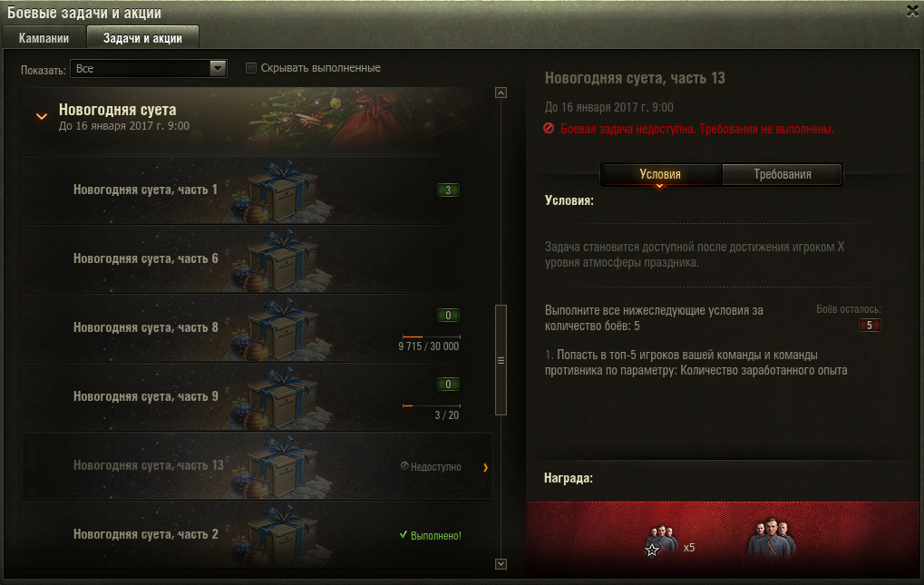Click the red battles-remaining counter badge

[870, 326]
